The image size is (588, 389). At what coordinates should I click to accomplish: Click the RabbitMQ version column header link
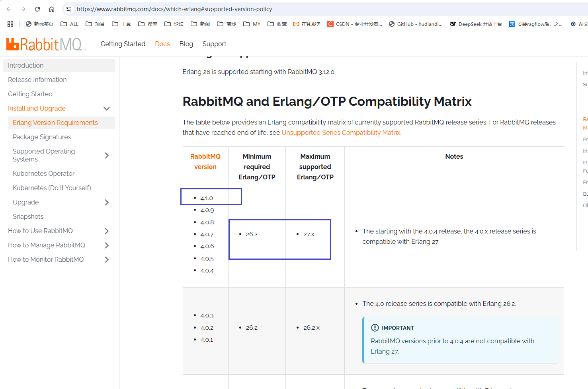click(x=205, y=161)
